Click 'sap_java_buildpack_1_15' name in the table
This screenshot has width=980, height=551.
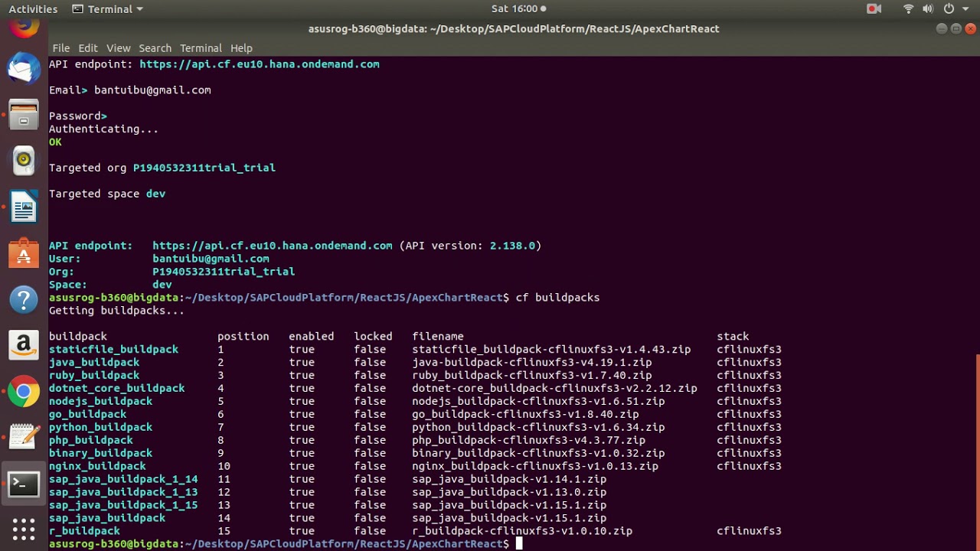tap(123, 505)
